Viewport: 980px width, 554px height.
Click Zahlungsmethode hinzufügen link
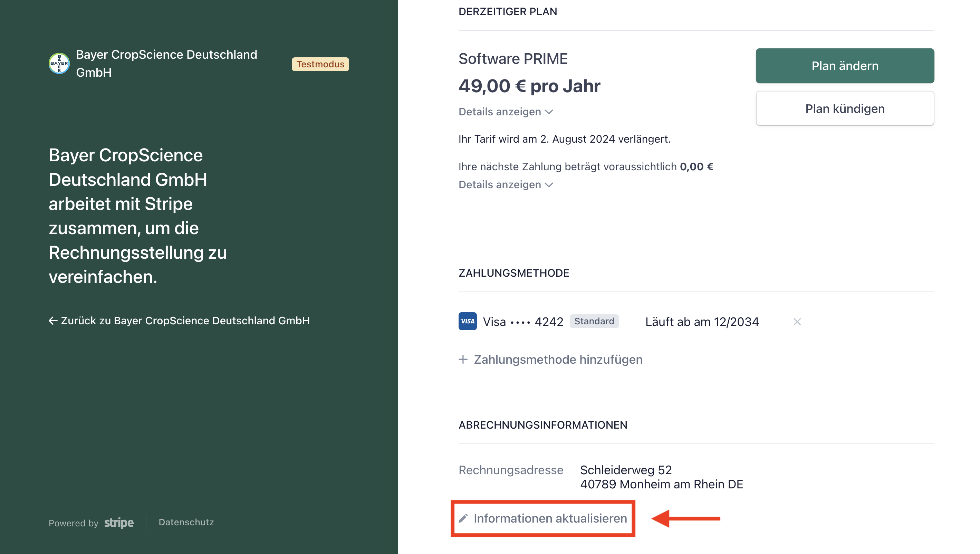pos(558,359)
